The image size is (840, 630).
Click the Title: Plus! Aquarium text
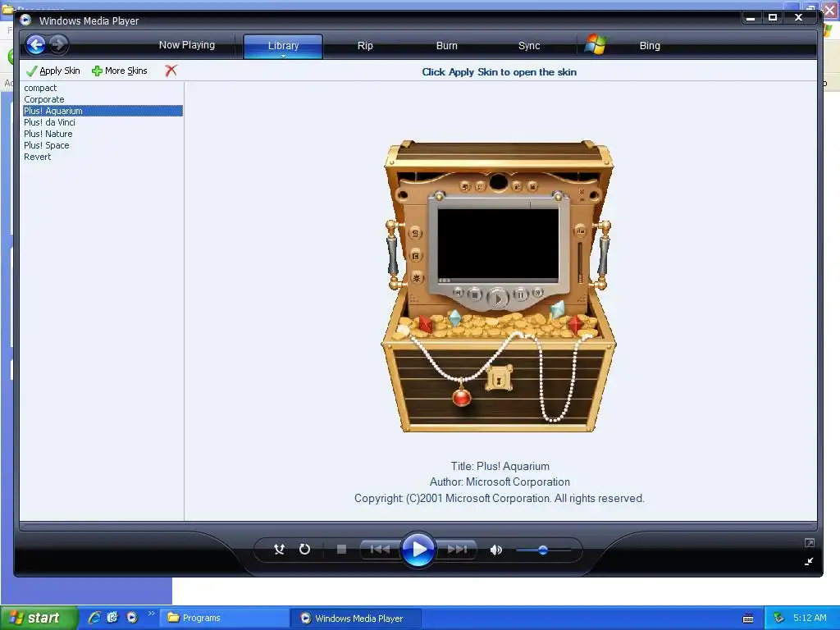pyautogui.click(x=500, y=466)
